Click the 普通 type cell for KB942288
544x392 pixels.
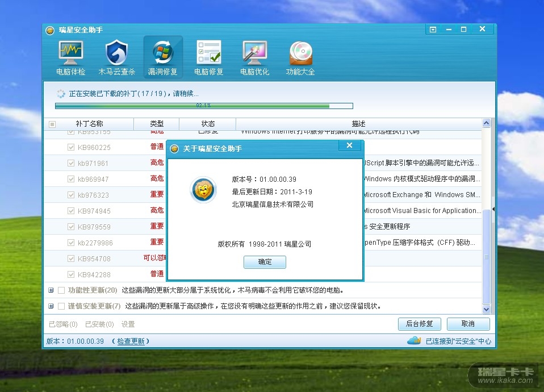point(157,274)
